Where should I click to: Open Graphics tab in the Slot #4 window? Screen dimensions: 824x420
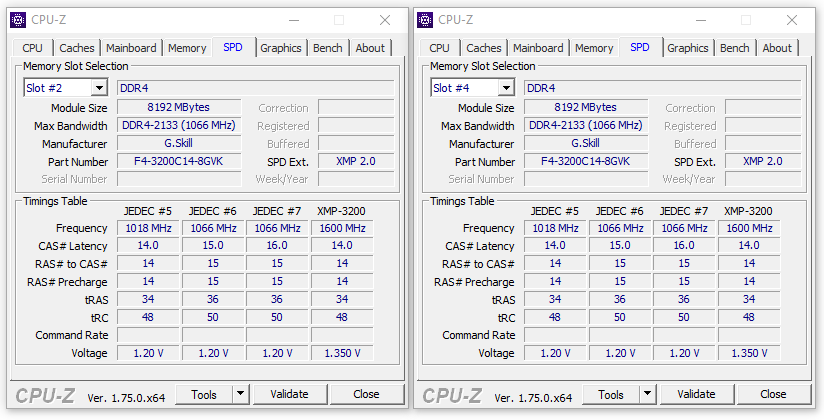click(x=687, y=48)
